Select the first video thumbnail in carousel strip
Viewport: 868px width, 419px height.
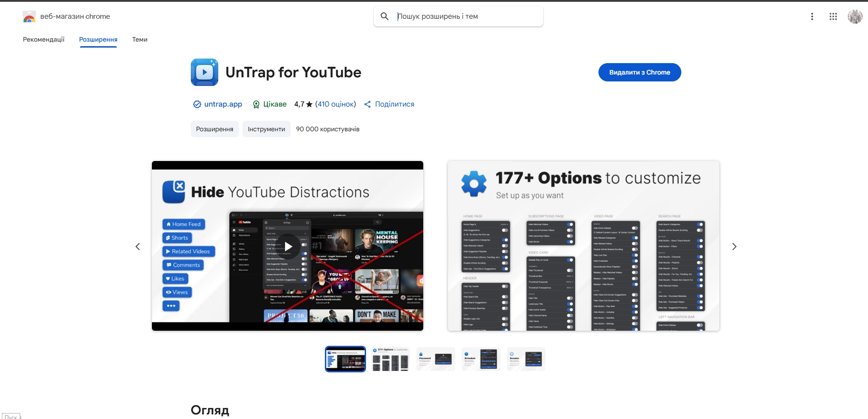point(345,359)
